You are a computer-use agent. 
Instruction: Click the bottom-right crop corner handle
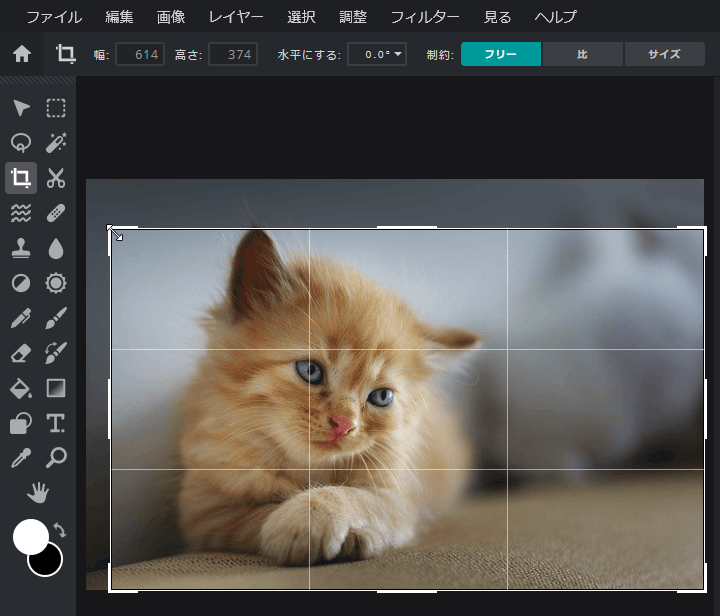(705, 591)
